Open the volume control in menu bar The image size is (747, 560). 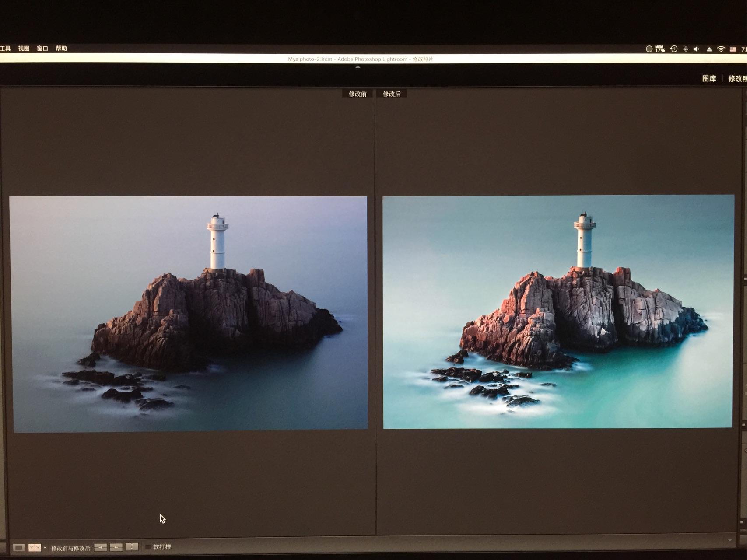696,49
